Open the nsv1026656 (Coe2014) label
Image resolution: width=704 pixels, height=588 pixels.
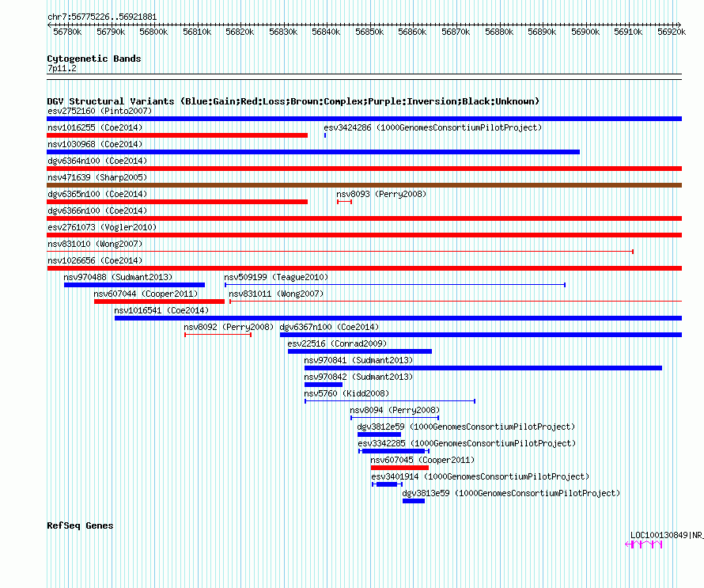pyautogui.click(x=95, y=260)
